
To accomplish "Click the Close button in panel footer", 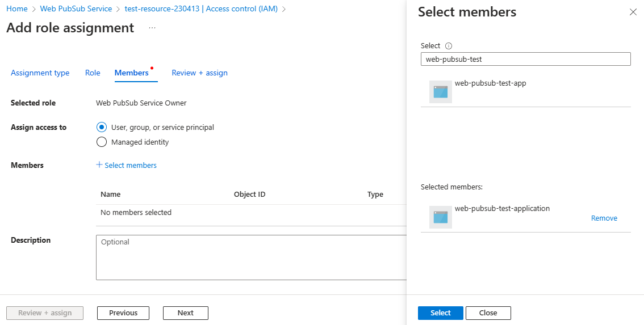I will (488, 313).
